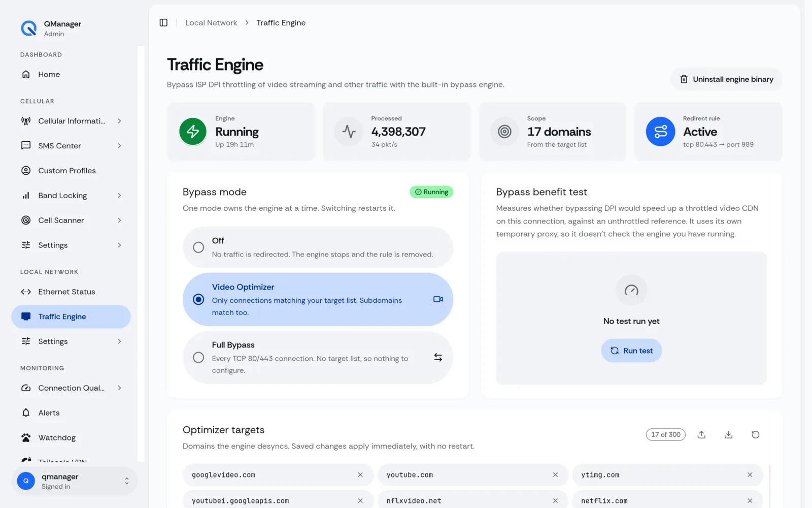Image resolution: width=812 pixels, height=508 pixels.
Task: Click the 17 of 300 count badge
Action: click(x=666, y=435)
